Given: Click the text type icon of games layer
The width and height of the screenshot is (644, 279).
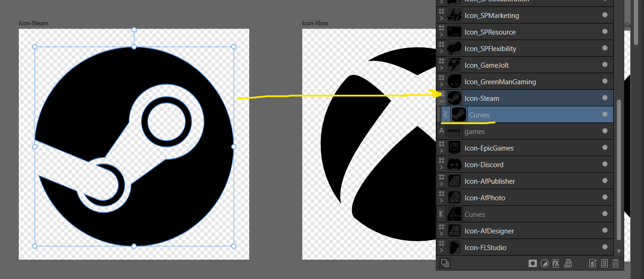Looking at the screenshot, I should [x=441, y=131].
